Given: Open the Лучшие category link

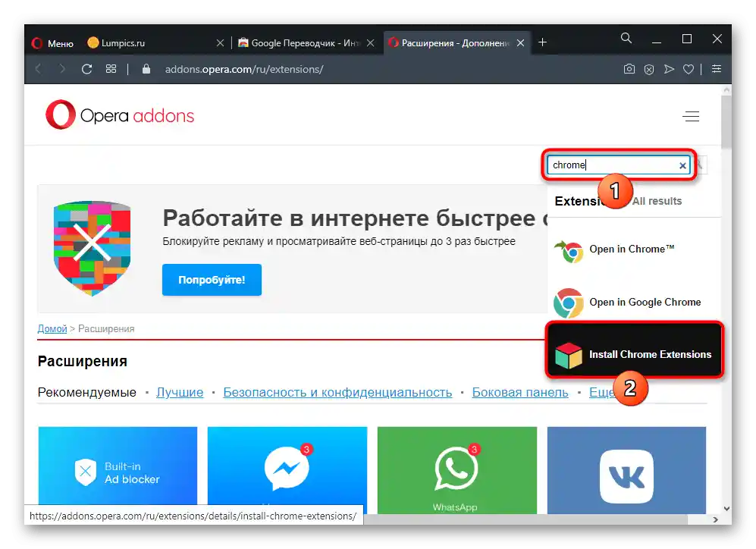Looking at the screenshot, I should tap(180, 392).
